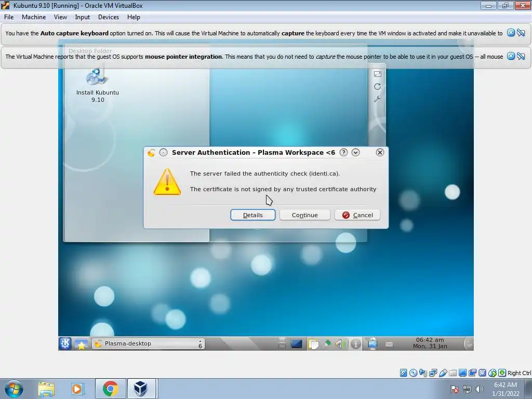Open the Windows Start menu
Screen dimensions: 532x399
pyautogui.click(x=14, y=389)
